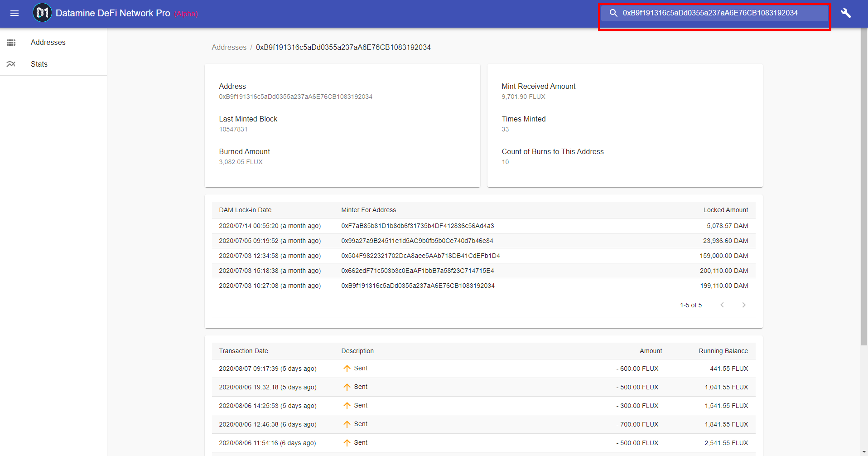Screen dimensions: 868x456
Task: Click Datamine DeFi Network Pro title
Action: pyautogui.click(x=113, y=13)
